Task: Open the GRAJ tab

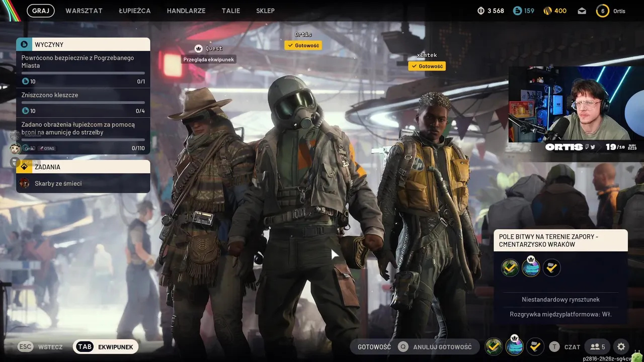Action: click(x=41, y=11)
